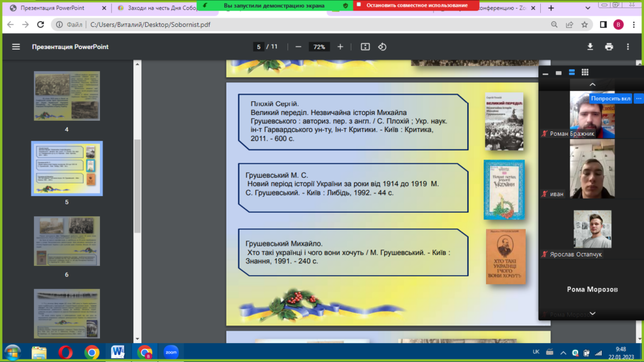644x362 pixels.
Task: Print the PDF document
Action: coord(609,47)
